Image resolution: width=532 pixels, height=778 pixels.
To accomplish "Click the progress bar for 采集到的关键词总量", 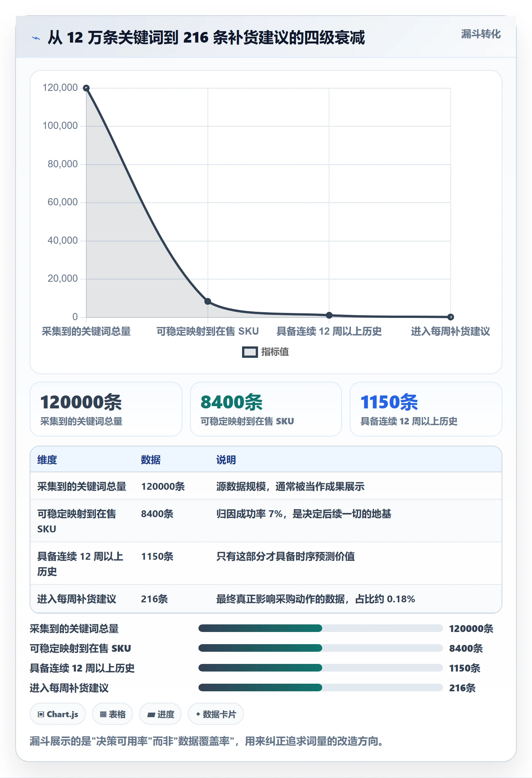I will (320, 628).
